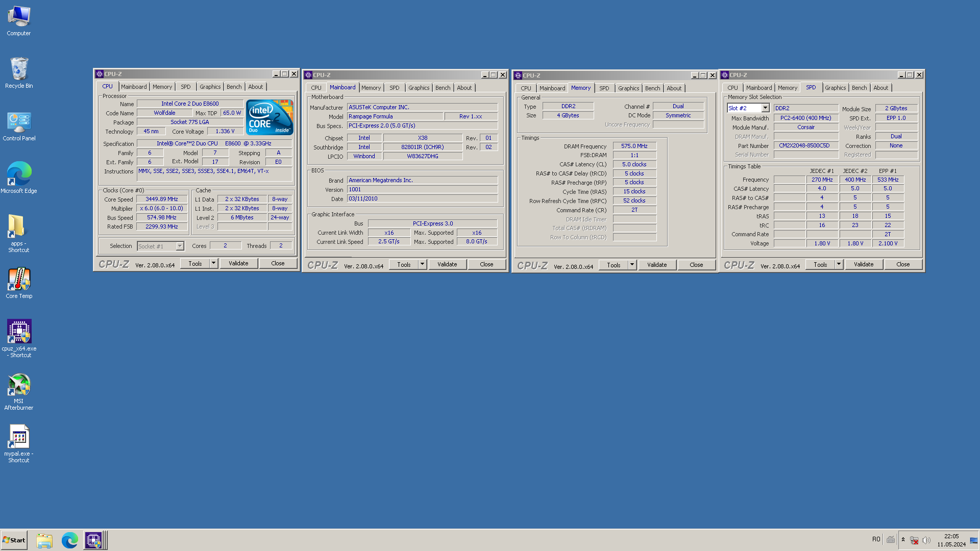Launch Microsoft Edge from desktop
This screenshot has width=980, height=551.
pos(19,178)
